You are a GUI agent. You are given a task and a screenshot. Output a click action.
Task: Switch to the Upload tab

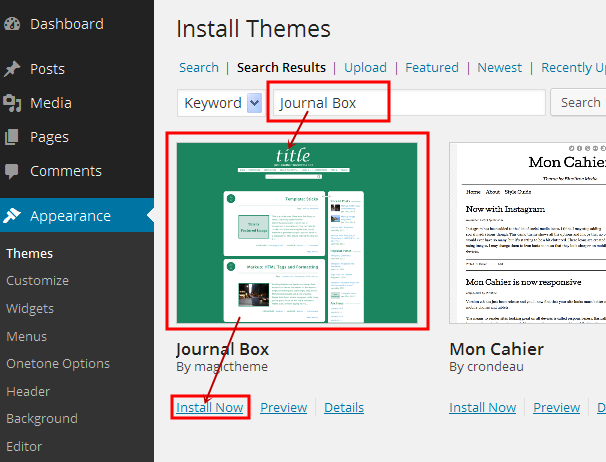pyautogui.click(x=365, y=68)
